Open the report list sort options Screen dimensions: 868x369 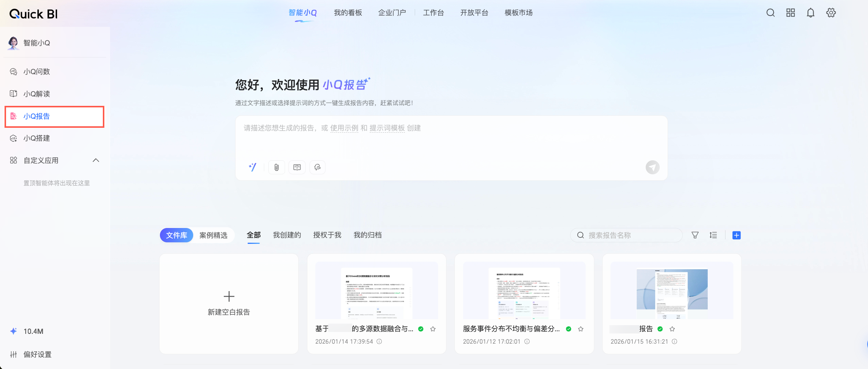coord(713,235)
